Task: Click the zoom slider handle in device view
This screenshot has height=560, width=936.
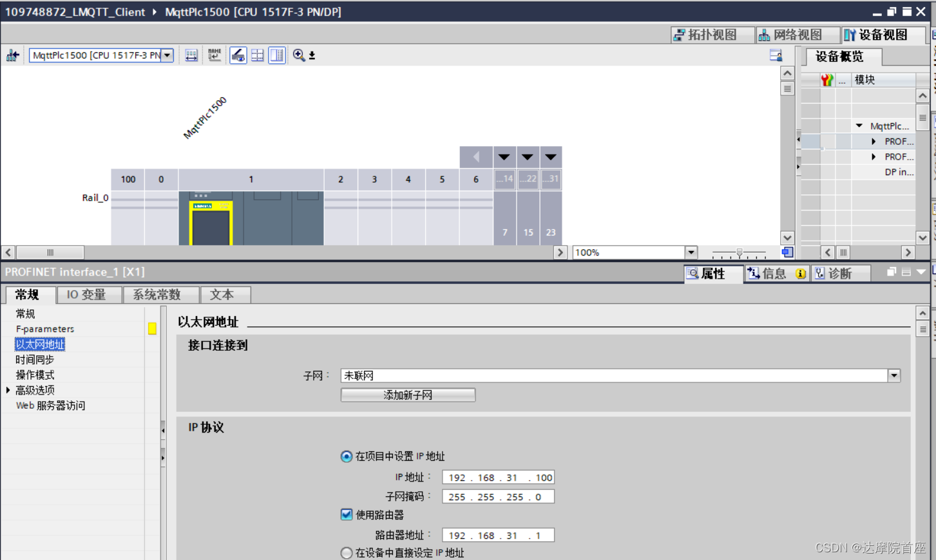Action: coord(740,253)
